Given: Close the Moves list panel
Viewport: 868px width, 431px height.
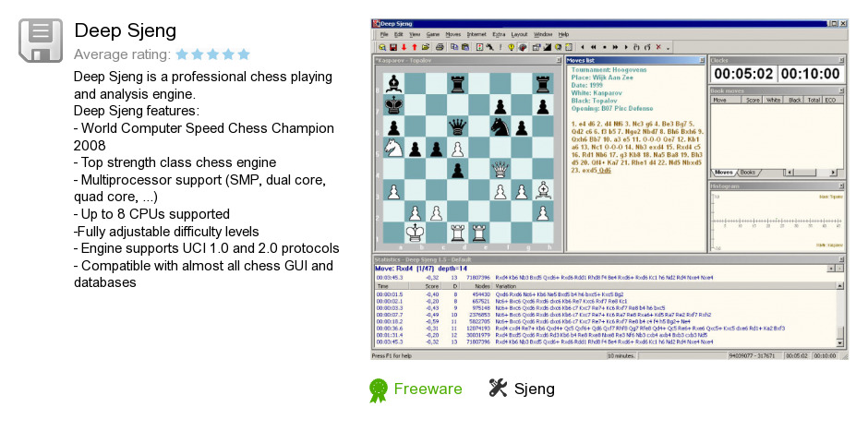Looking at the screenshot, I should point(702,60).
